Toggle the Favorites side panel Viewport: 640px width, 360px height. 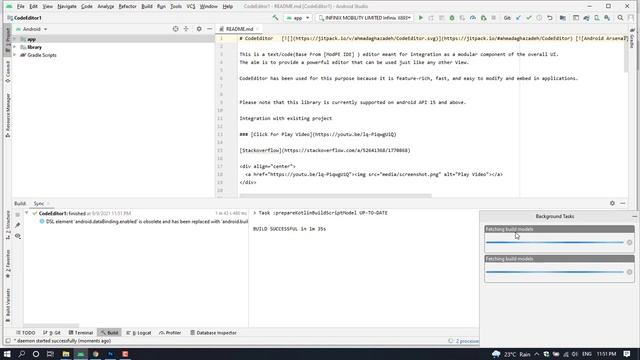click(x=8, y=264)
